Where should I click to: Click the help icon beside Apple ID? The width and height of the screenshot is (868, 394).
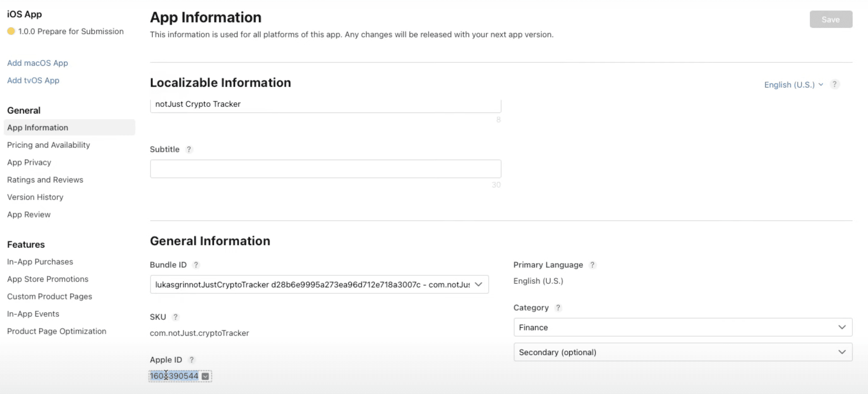click(x=192, y=360)
